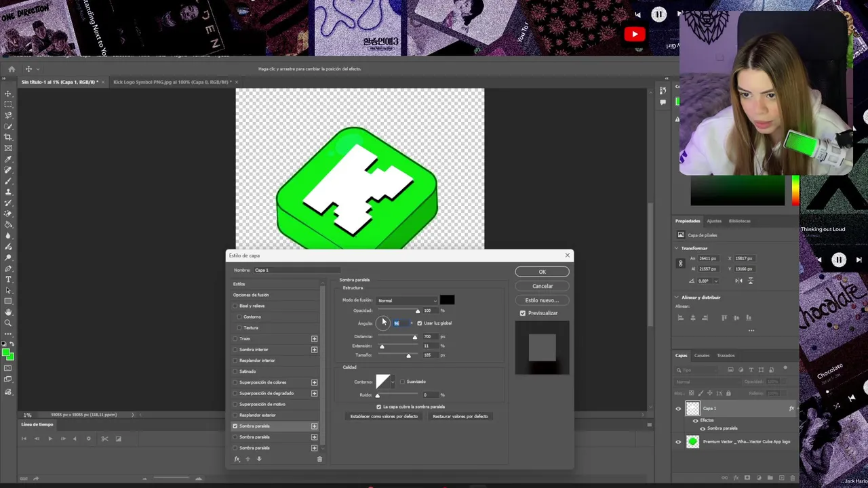The image size is (868, 488).
Task: Collapse the Transformar section
Action: [677, 248]
